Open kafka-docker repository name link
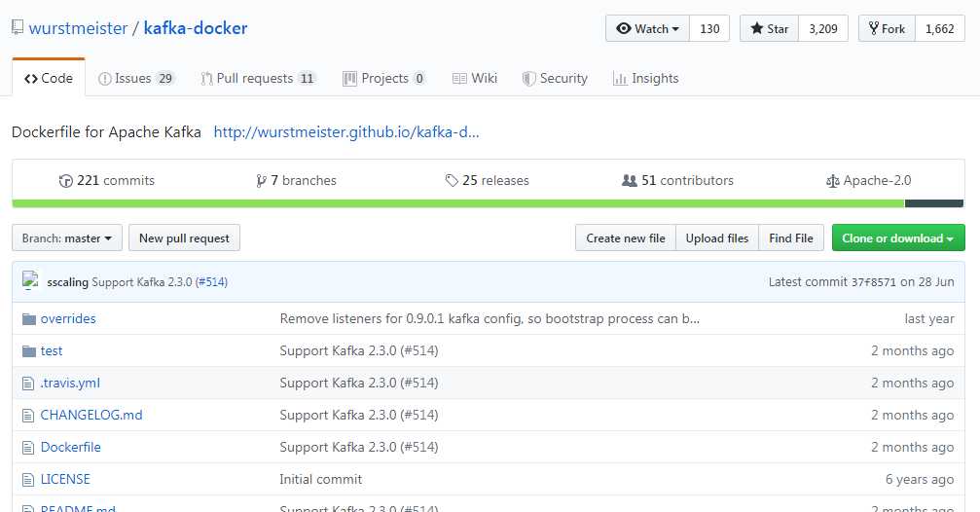This screenshot has height=512, width=980. 196,28
